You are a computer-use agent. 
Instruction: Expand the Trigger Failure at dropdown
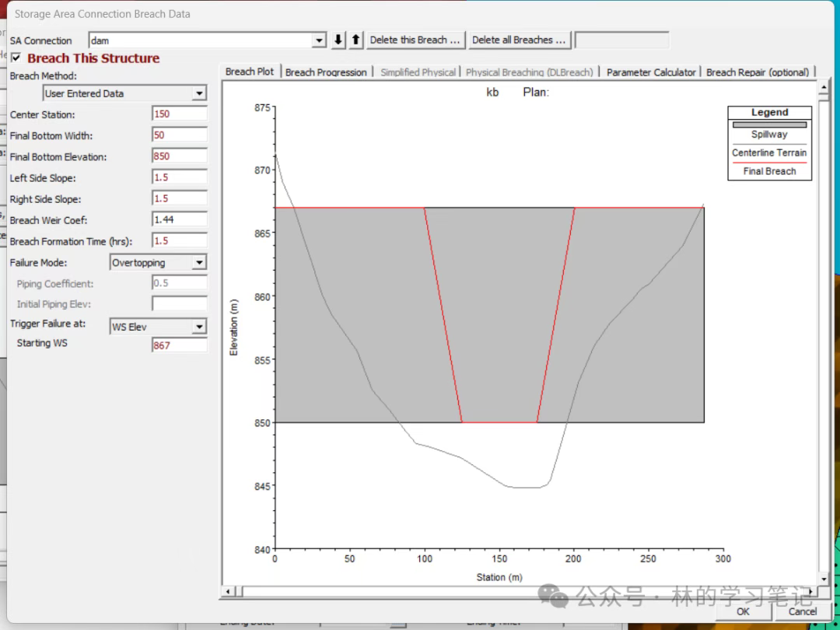click(x=199, y=327)
